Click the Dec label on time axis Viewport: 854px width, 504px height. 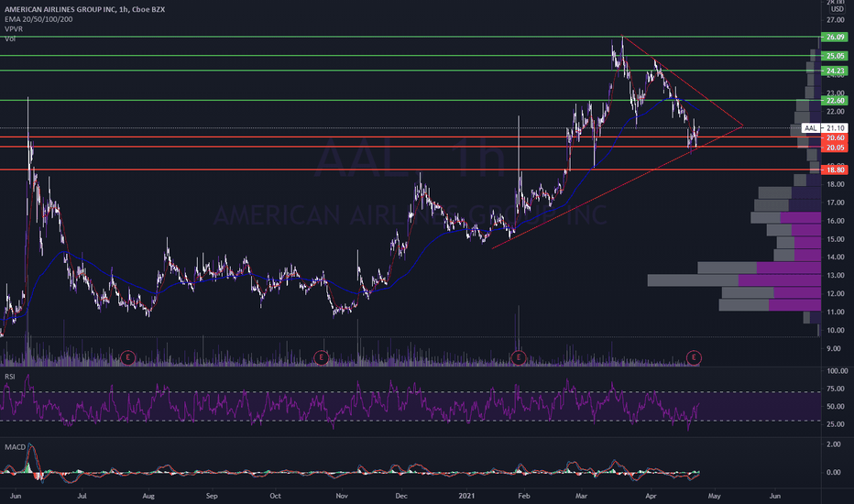point(401,496)
